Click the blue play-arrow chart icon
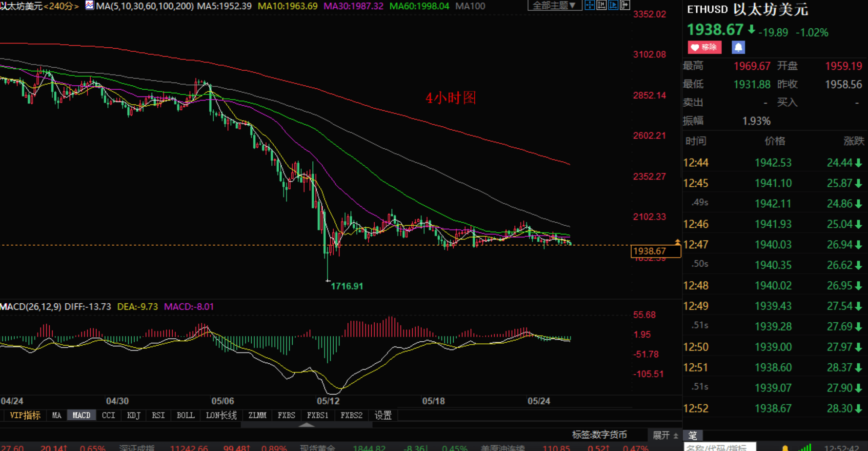 [613, 5]
